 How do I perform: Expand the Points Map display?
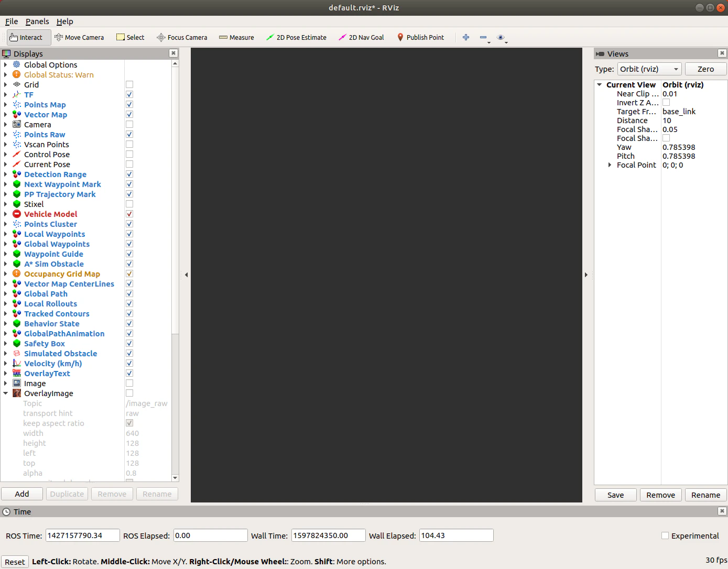point(5,104)
